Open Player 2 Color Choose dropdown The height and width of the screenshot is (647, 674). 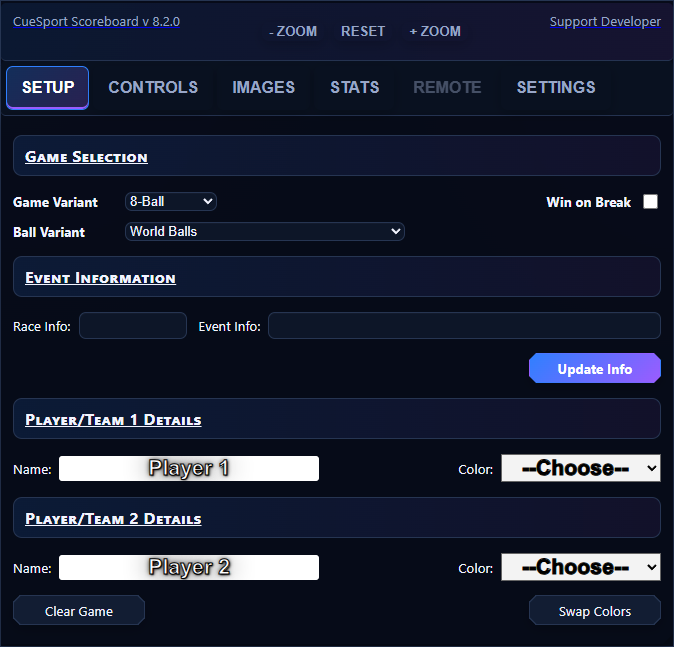click(581, 567)
